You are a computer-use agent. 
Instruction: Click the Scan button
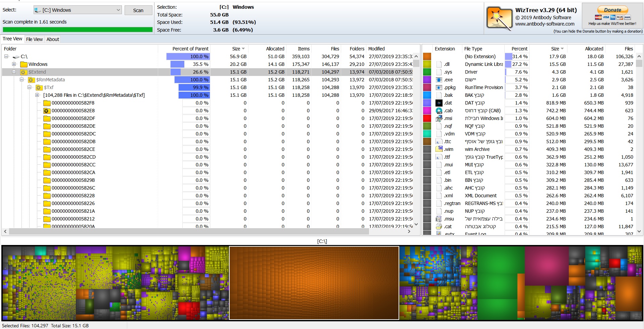138,10
